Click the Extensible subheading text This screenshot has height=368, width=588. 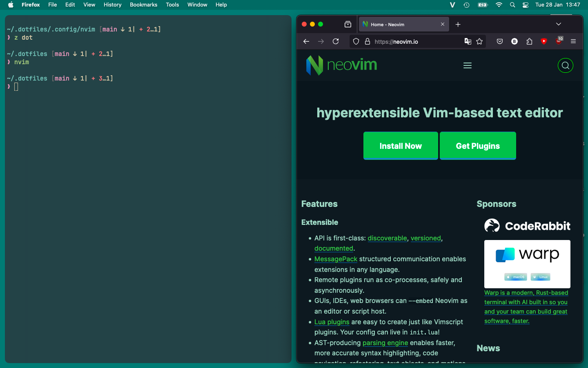point(320,222)
